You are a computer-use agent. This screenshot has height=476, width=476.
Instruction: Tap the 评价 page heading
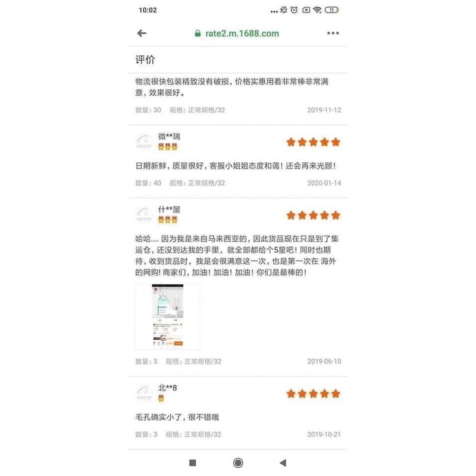coord(145,59)
